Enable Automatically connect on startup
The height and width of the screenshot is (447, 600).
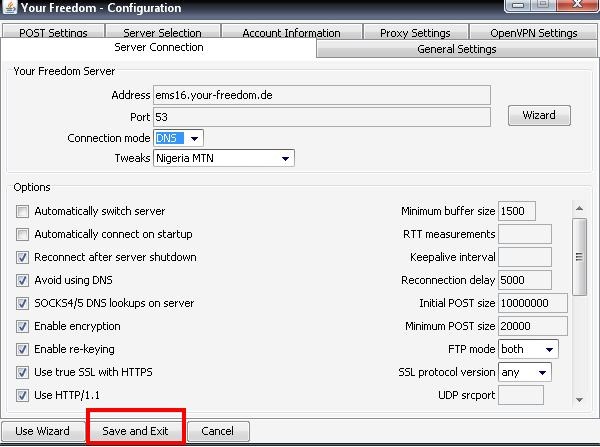click(x=22, y=234)
